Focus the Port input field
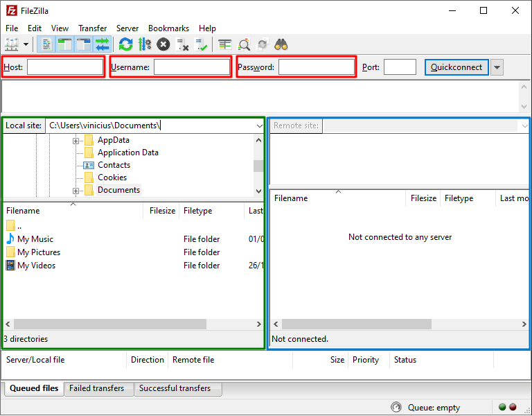 tap(400, 67)
